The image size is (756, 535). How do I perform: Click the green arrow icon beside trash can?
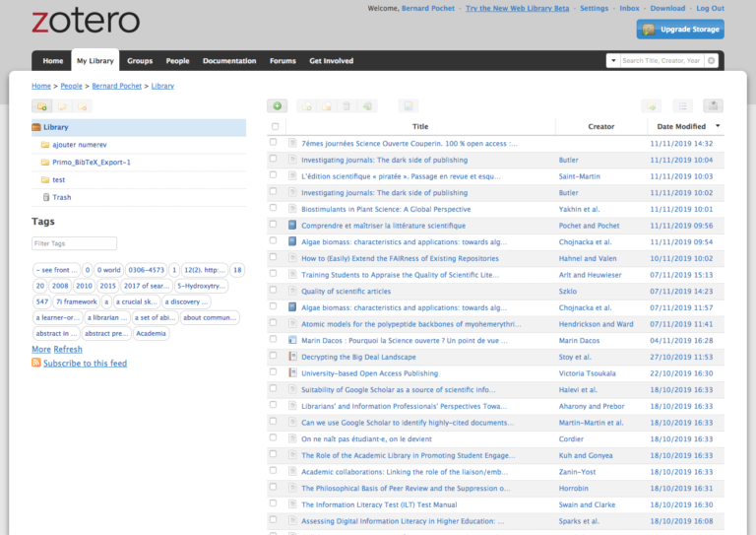[x=367, y=106]
